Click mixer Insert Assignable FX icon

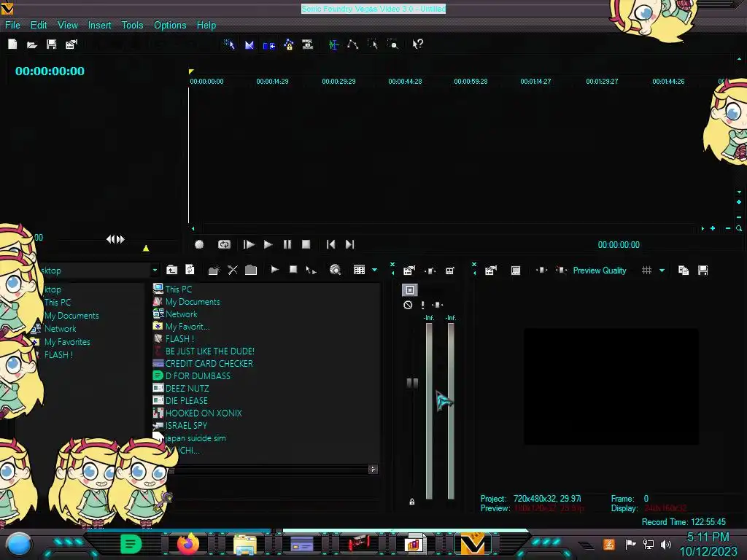430,271
